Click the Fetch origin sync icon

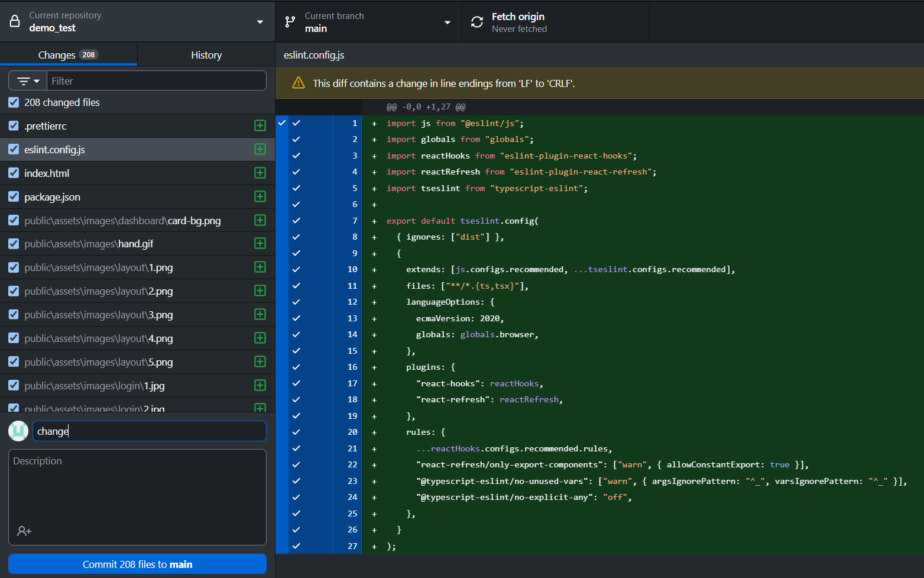point(476,22)
